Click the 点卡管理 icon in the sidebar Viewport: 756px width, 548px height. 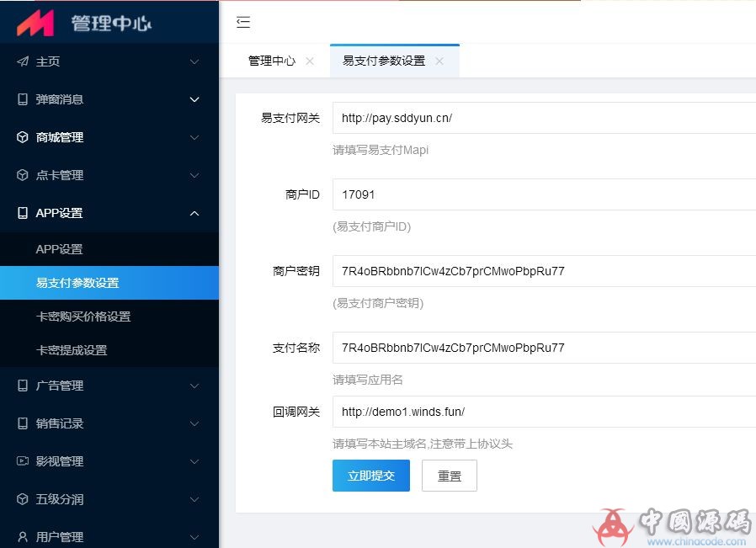[22, 175]
